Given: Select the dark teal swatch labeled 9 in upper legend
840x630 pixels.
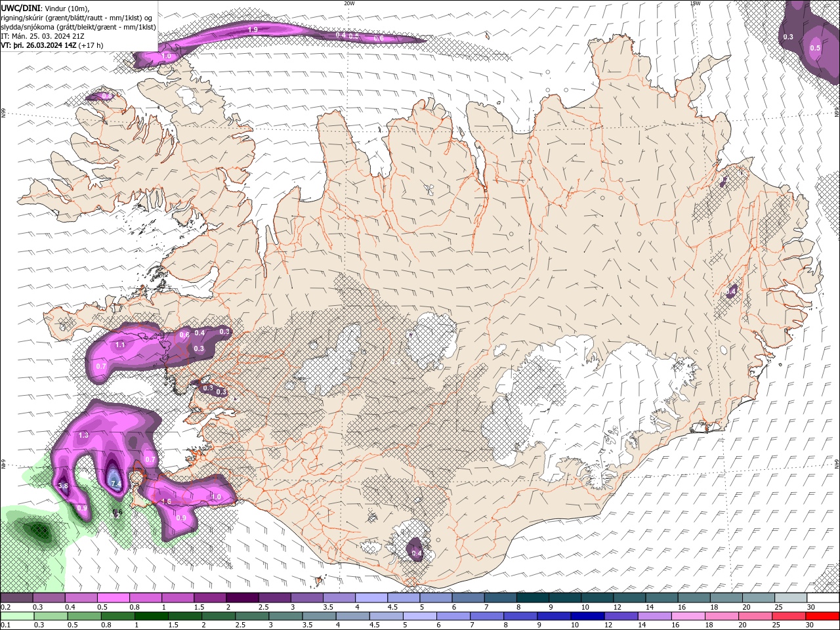Looking at the screenshot, I should [564, 598].
